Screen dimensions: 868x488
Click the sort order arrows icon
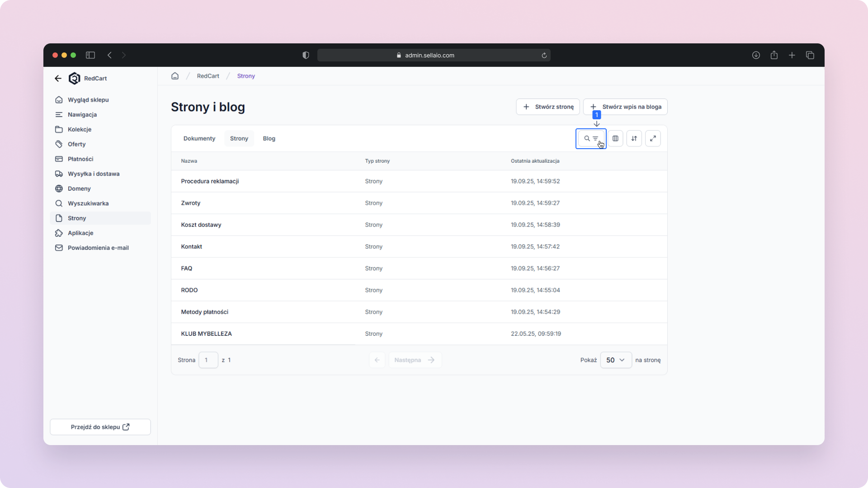click(x=634, y=138)
